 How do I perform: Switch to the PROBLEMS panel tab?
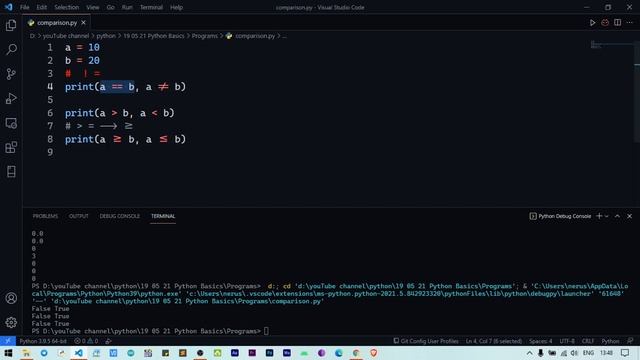[x=45, y=216]
